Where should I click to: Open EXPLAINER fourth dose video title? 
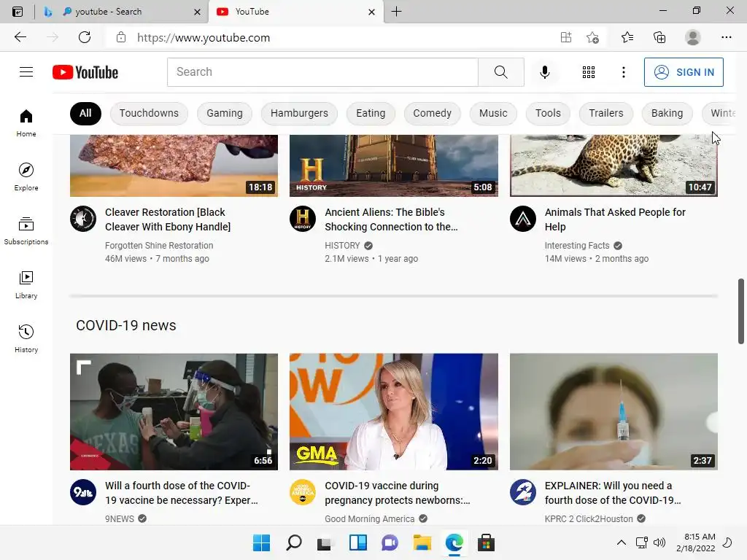tap(613, 493)
